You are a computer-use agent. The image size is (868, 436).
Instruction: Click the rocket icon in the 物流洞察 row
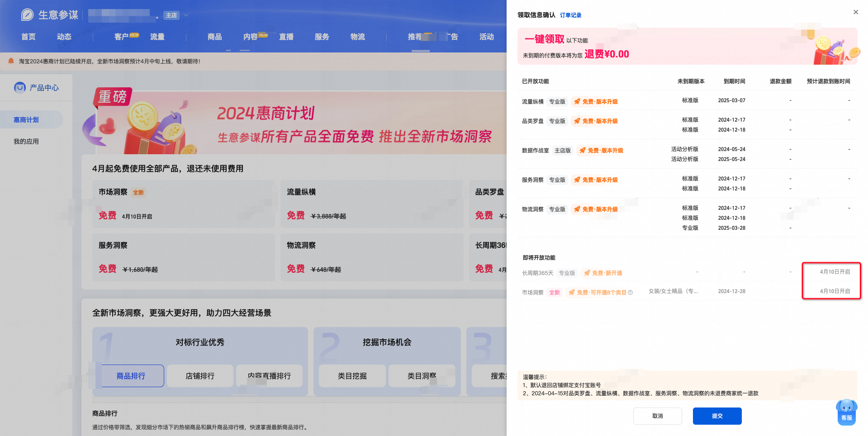[x=577, y=209]
